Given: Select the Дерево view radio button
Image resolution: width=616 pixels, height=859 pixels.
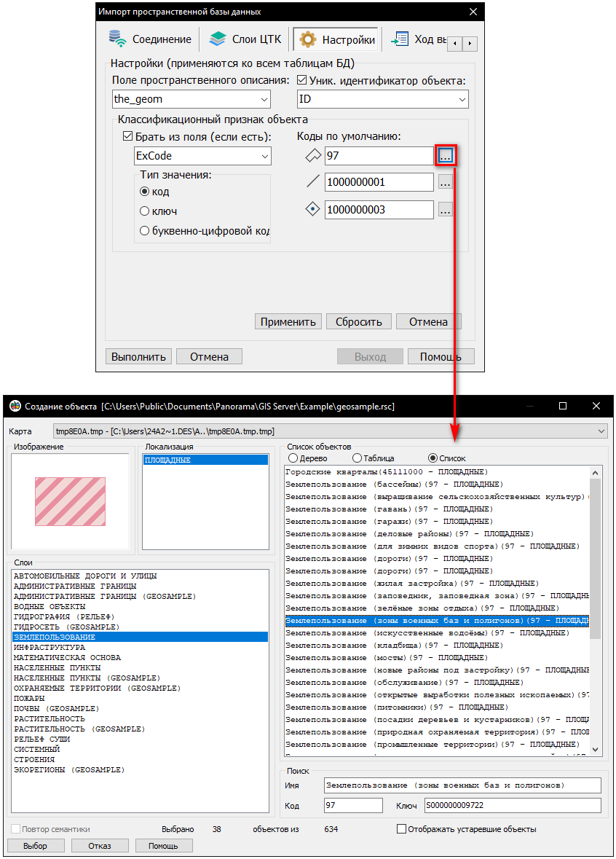Looking at the screenshot, I should click(x=293, y=458).
